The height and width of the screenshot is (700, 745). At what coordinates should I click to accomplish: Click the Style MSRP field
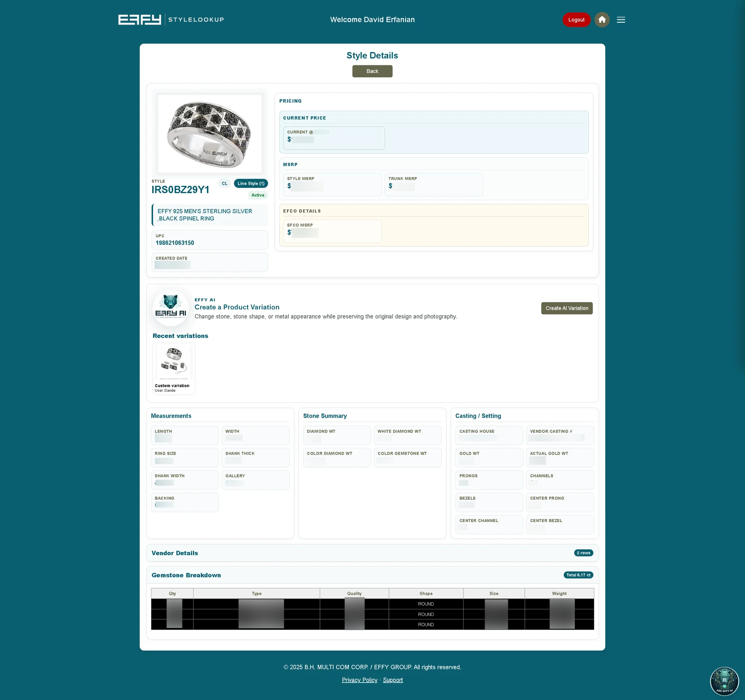pyautogui.click(x=332, y=185)
